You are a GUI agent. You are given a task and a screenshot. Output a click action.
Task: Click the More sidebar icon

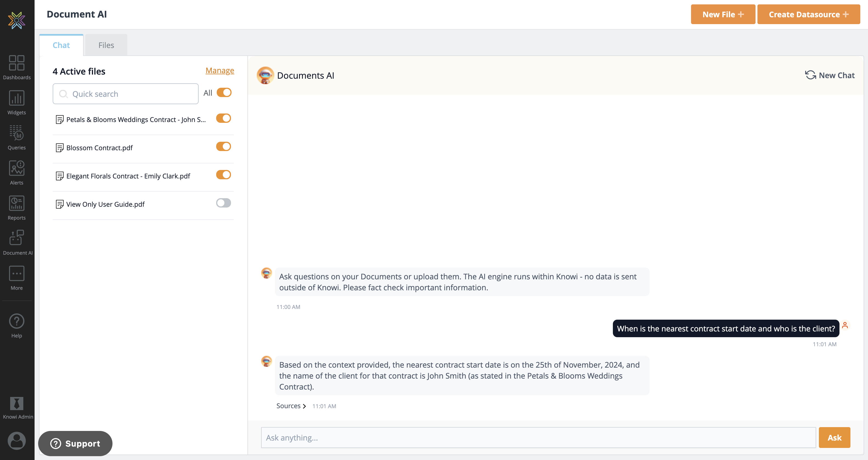point(16,278)
